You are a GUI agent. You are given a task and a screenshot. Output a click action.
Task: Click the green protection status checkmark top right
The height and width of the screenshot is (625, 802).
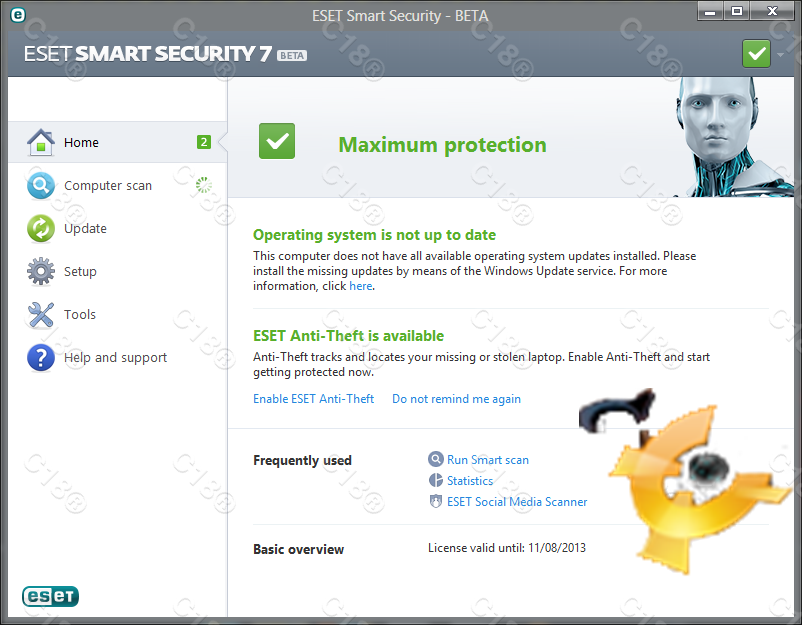tap(756, 54)
